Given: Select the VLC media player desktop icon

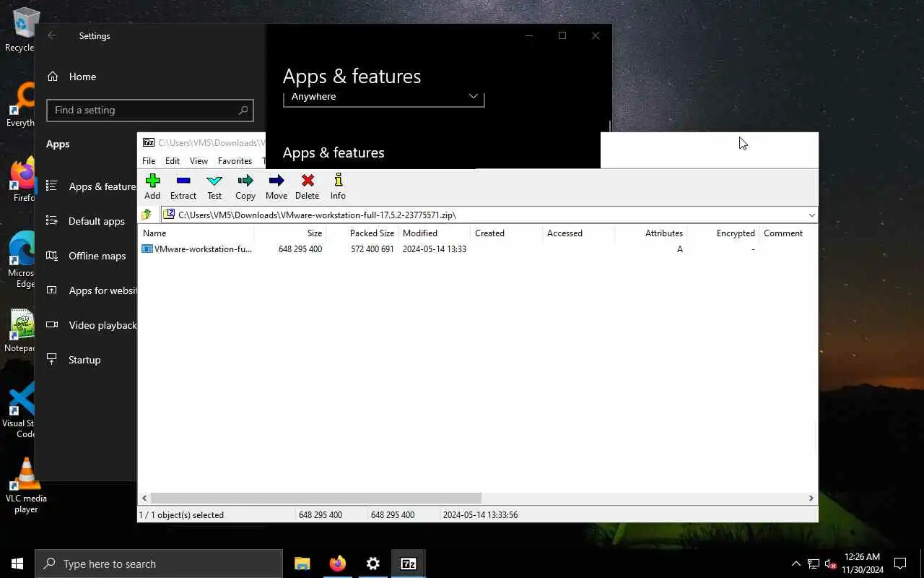Looking at the screenshot, I should [x=26, y=486].
